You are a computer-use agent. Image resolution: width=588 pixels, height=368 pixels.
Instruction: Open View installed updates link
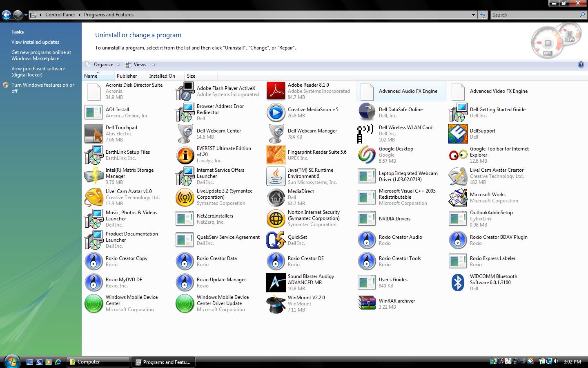point(35,42)
